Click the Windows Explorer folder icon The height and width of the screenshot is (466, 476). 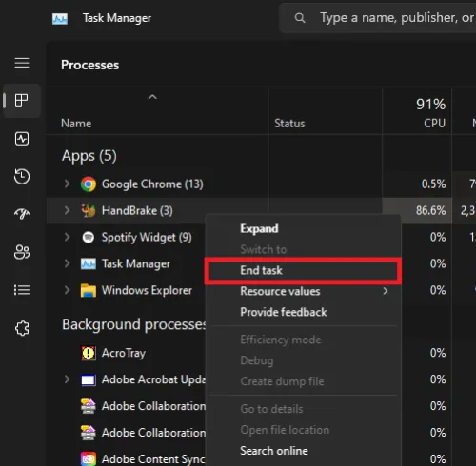(x=89, y=290)
